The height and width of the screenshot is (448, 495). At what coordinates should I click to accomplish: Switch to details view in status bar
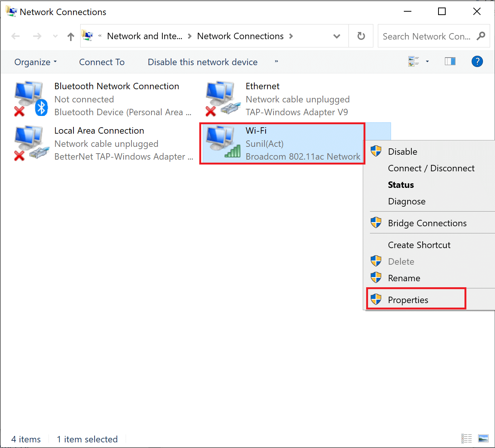[466, 438]
